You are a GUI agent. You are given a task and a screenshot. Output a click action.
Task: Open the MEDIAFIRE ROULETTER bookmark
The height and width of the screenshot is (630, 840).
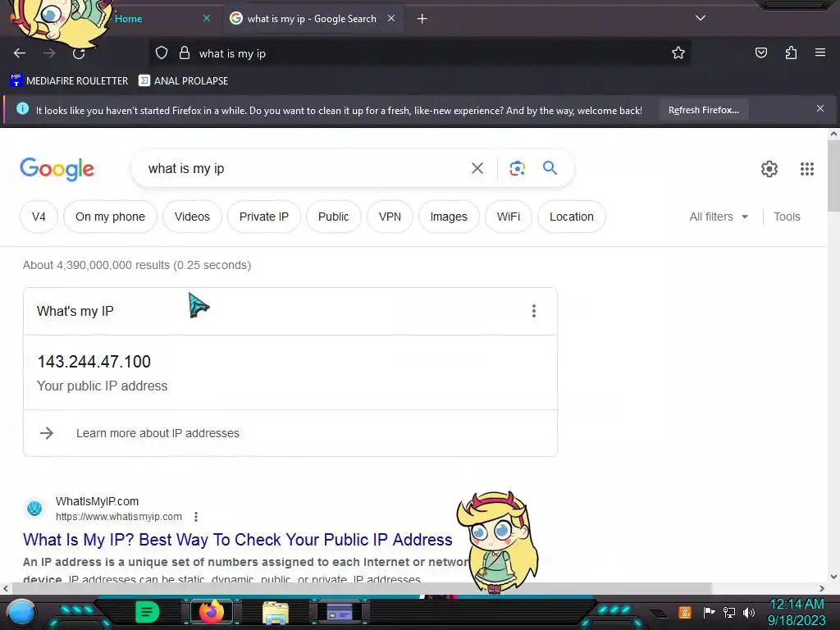tap(69, 81)
